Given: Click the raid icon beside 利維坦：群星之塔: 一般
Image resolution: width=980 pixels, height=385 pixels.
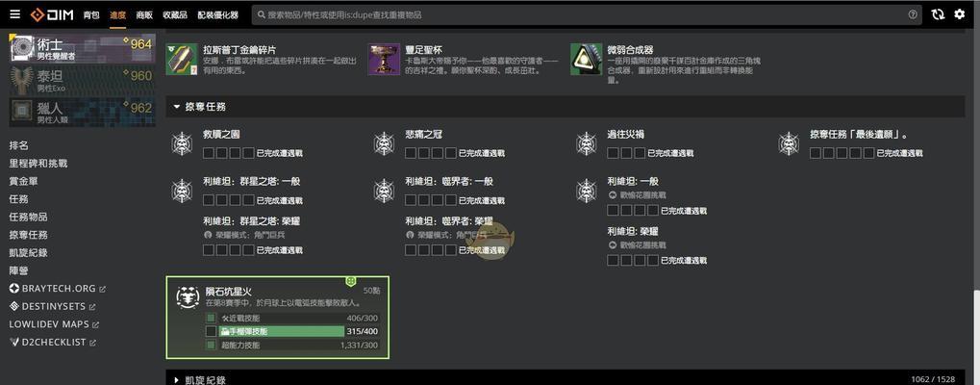Looking at the screenshot, I should point(182,191).
